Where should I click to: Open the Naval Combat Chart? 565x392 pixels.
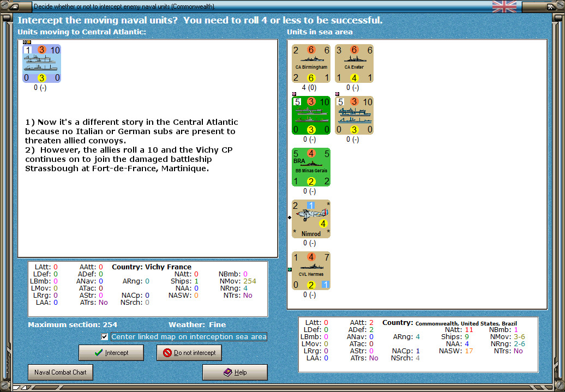[x=60, y=372]
